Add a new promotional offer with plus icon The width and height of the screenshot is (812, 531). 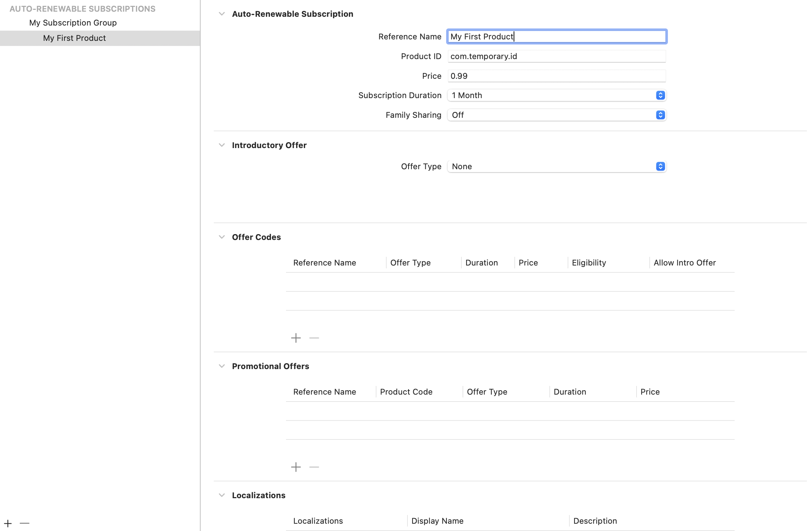pyautogui.click(x=296, y=467)
